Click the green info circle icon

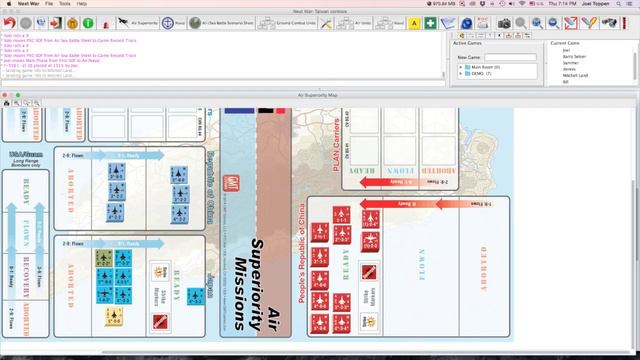(x=88, y=23)
